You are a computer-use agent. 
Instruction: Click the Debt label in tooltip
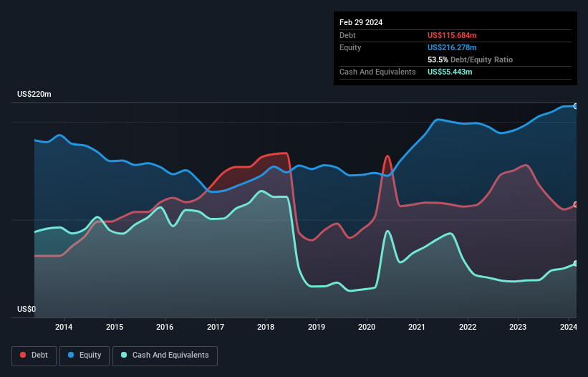[x=347, y=35]
